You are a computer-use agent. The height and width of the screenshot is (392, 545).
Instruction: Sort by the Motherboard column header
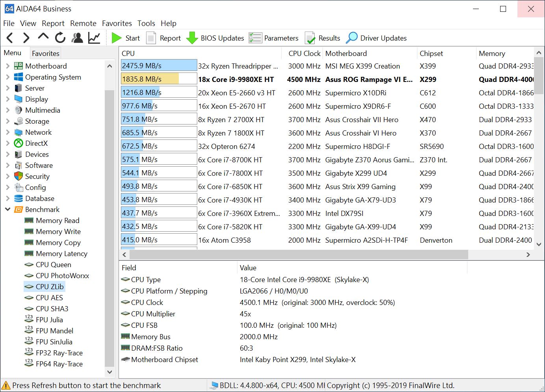[370, 53]
